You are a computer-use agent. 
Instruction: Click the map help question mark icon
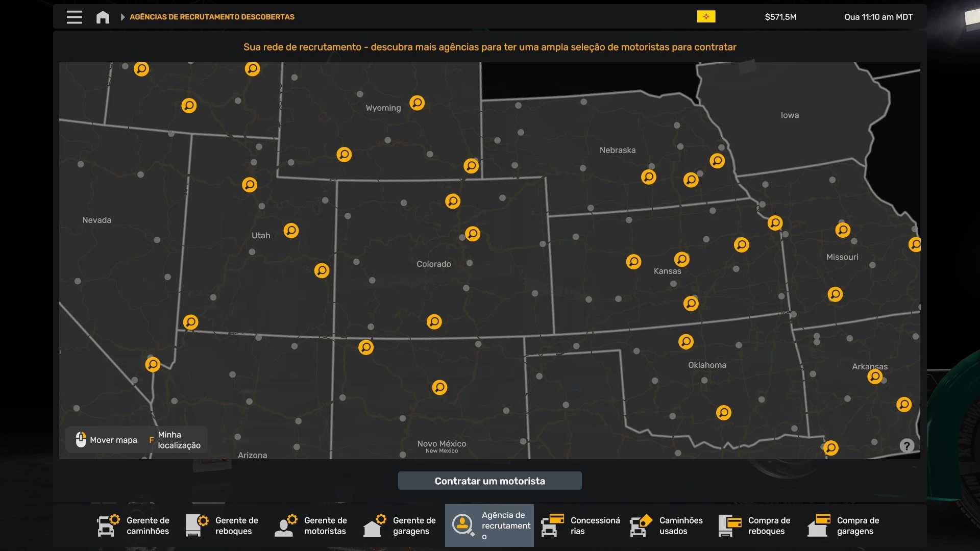pos(906,446)
